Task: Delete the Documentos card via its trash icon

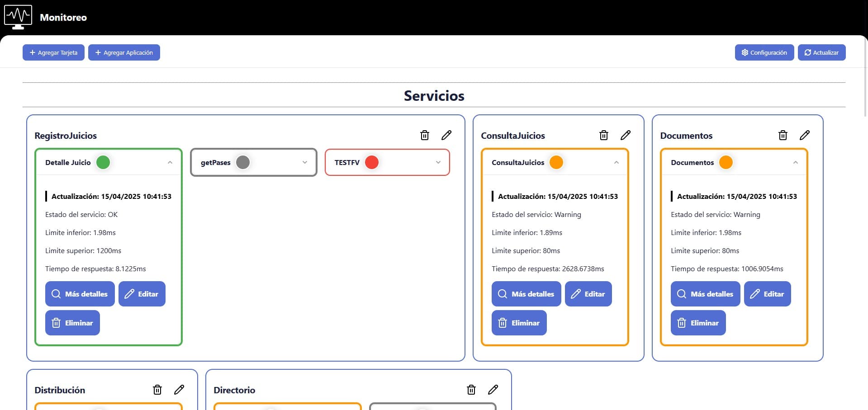Action: click(x=783, y=135)
